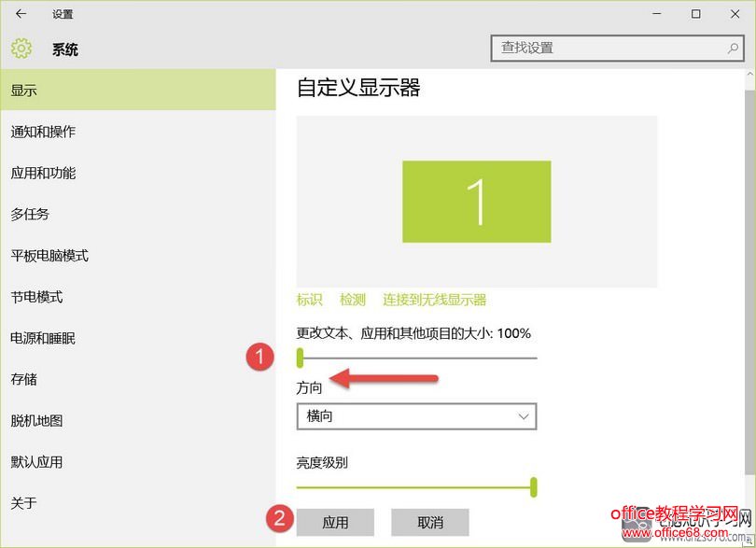Click the back arrow to return
756x548 pixels.
(21, 14)
